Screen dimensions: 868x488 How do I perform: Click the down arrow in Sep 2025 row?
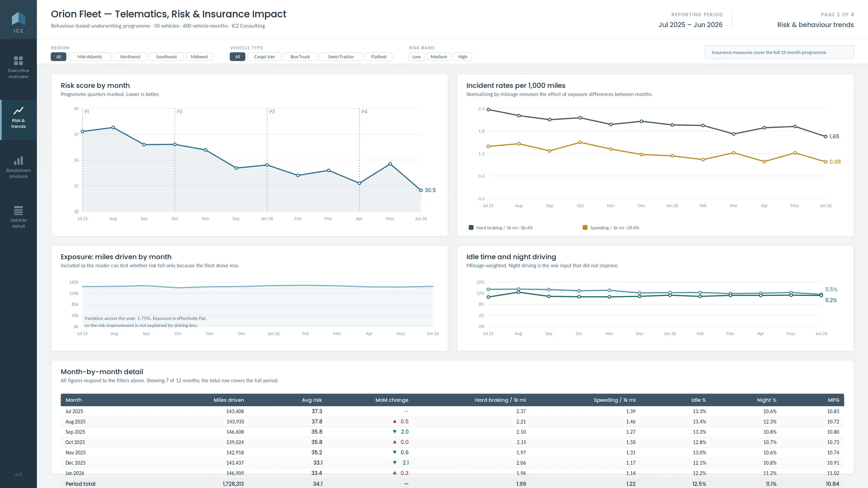click(x=394, y=432)
